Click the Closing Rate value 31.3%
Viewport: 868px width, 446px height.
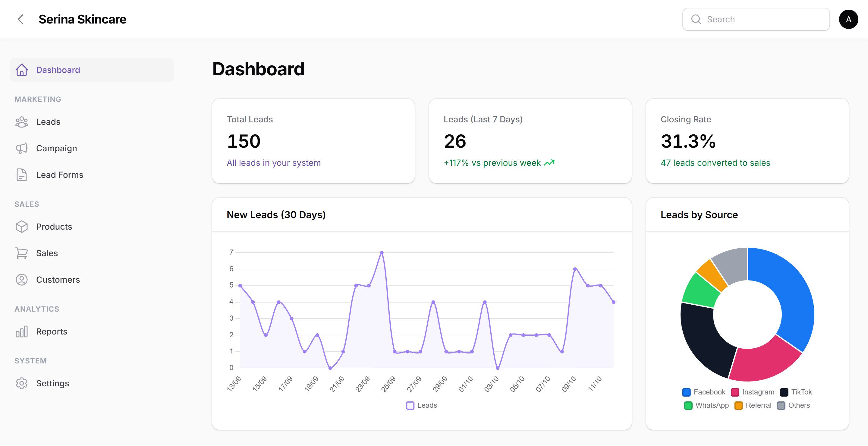pyautogui.click(x=688, y=141)
